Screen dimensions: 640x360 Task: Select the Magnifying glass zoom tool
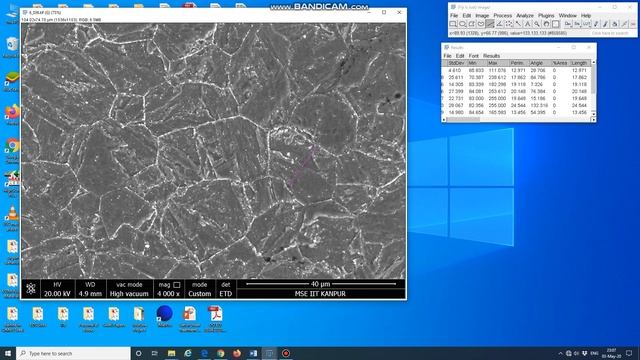pyautogui.click(x=537, y=24)
